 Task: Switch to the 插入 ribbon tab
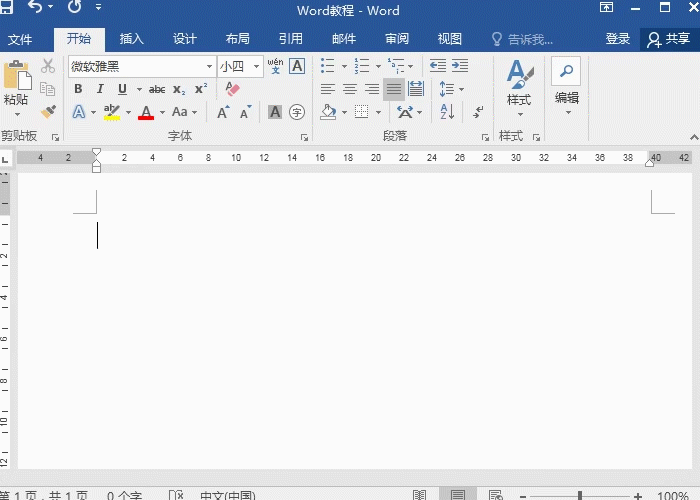pyautogui.click(x=132, y=39)
